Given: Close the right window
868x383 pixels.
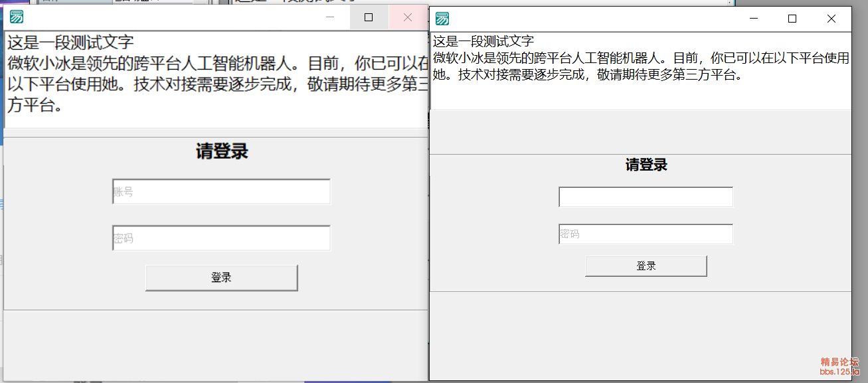Looking at the screenshot, I should pos(831,19).
